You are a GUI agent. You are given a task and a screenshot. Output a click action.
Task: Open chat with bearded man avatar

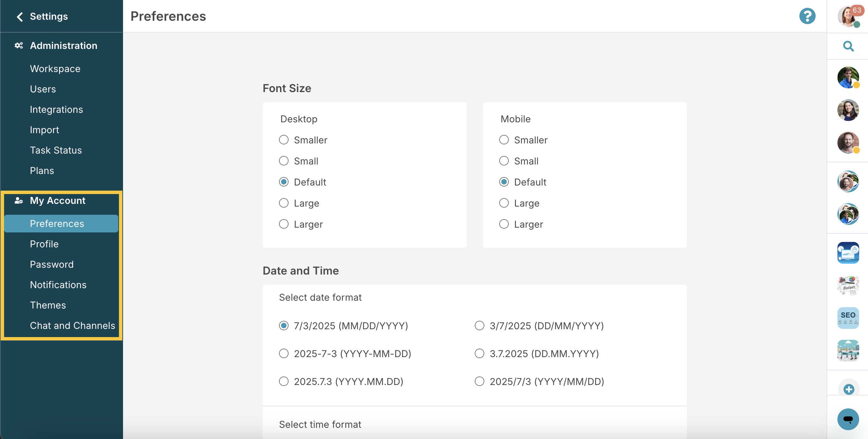pyautogui.click(x=848, y=143)
